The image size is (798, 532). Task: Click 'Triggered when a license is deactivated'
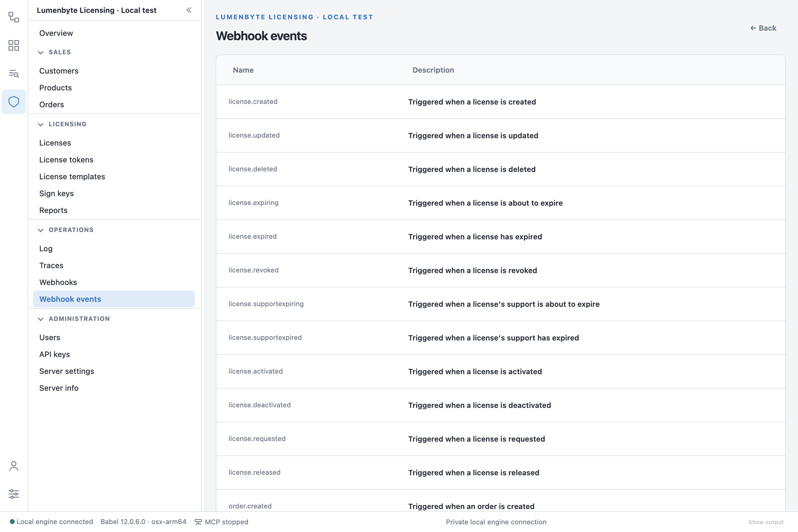pos(479,405)
